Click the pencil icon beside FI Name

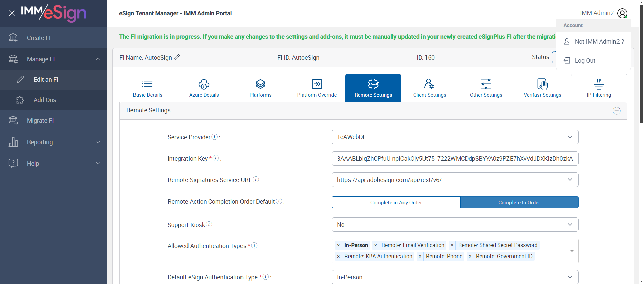(x=177, y=57)
